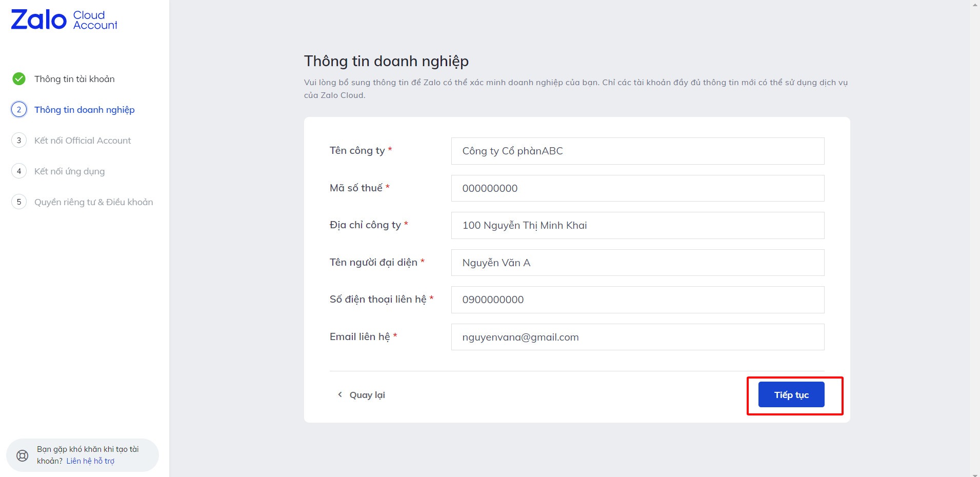Viewport: 980px width, 477px height.
Task: Click the back chevron arrow icon
Action: pos(339,394)
